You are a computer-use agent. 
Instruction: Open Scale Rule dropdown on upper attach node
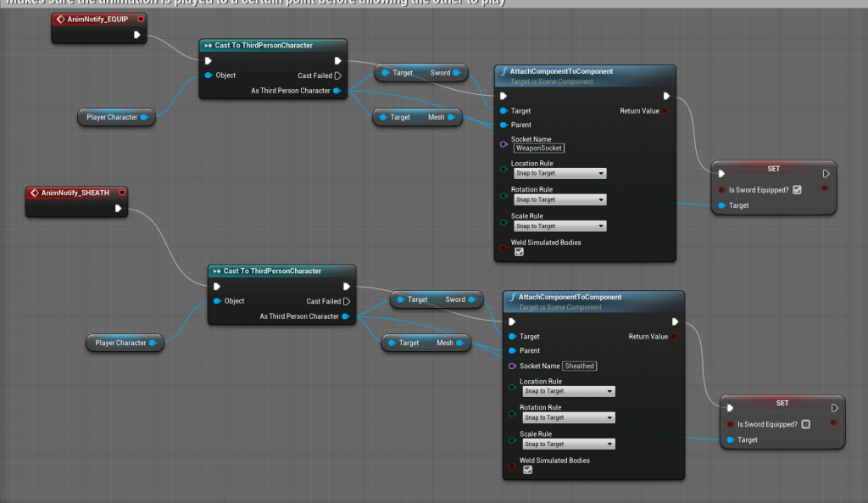[x=559, y=226]
